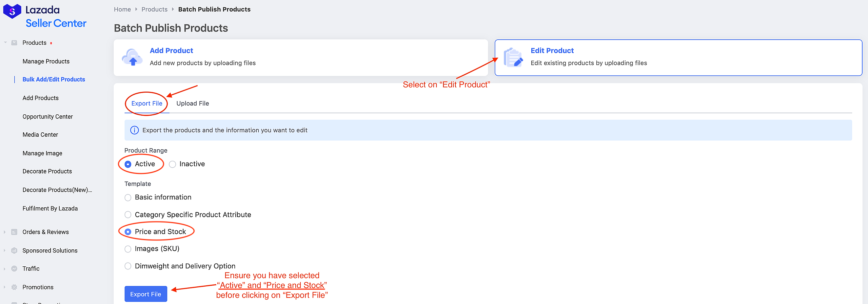Open Fulfilment By Lazada sidebar item
Image resolution: width=868 pixels, height=304 pixels.
50,209
